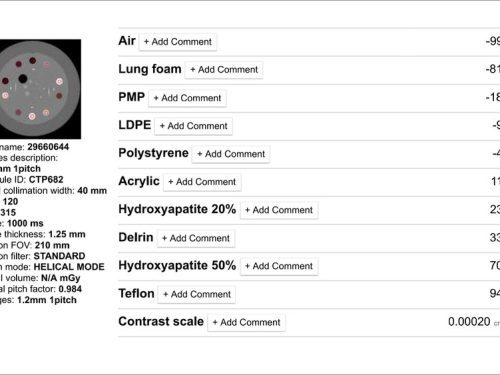
Task: Click Add Comment next to PMP
Action: click(x=187, y=98)
